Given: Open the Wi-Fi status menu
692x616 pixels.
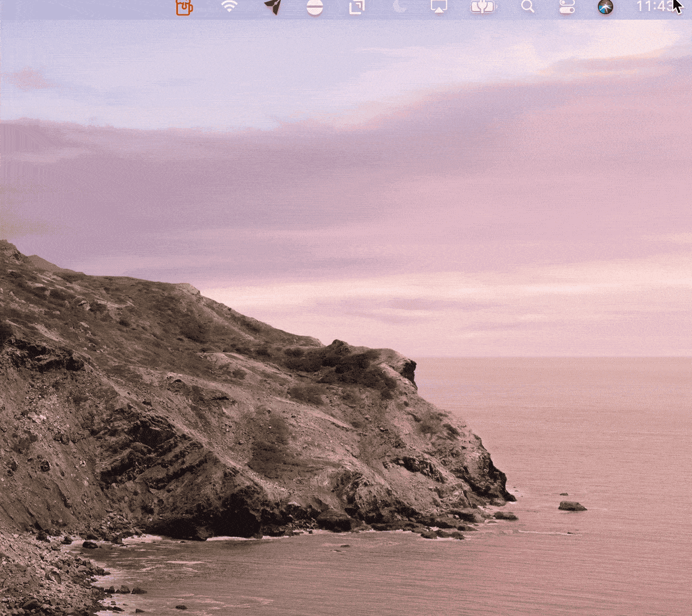Looking at the screenshot, I should pos(229,7).
